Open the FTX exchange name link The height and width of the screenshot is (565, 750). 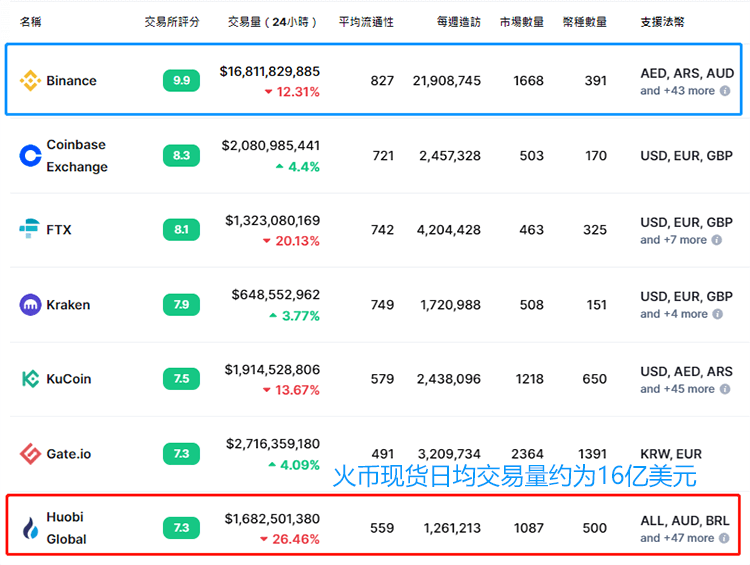coord(59,230)
